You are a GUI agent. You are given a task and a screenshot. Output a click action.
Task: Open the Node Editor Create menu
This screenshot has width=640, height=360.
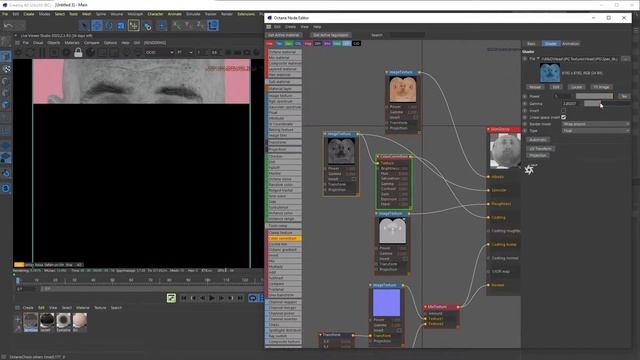pyautogui.click(x=290, y=27)
